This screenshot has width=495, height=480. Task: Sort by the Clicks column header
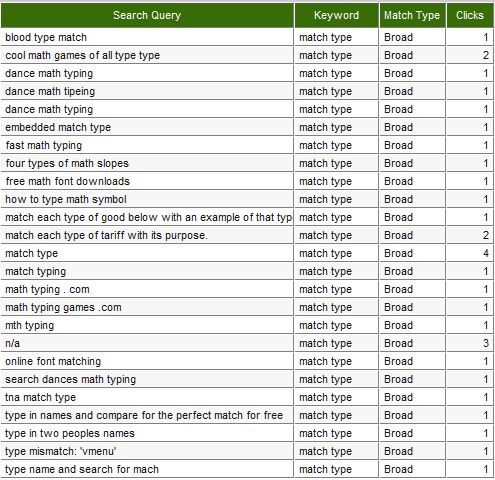tap(470, 15)
